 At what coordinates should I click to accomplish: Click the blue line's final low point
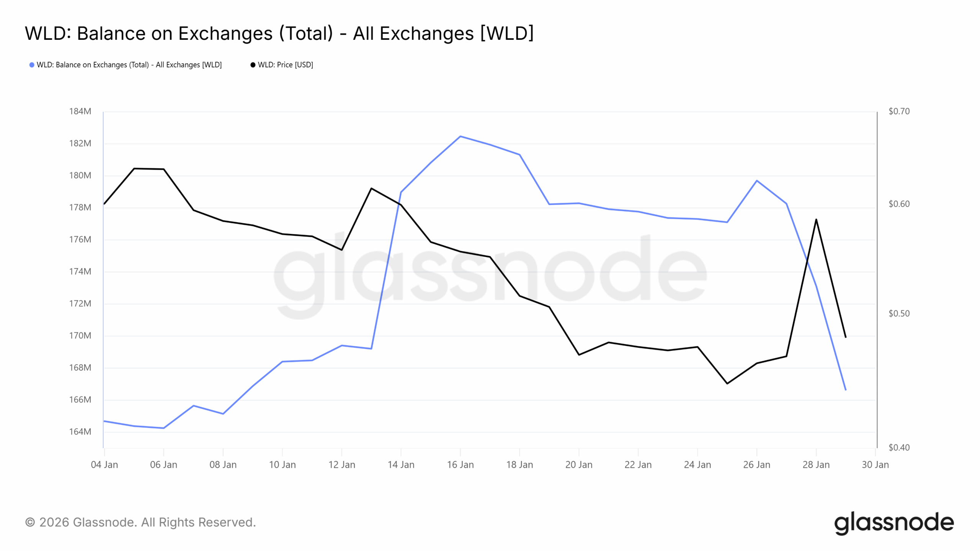(x=845, y=390)
